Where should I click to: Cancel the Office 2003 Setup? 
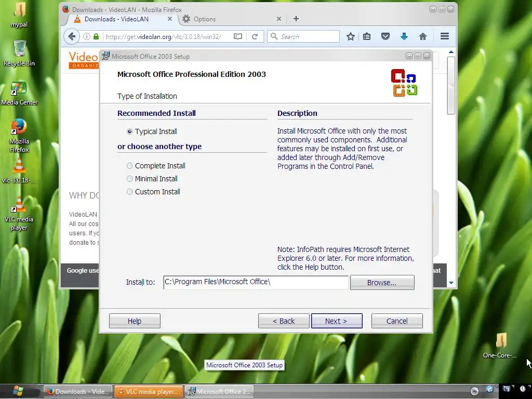pos(397,321)
